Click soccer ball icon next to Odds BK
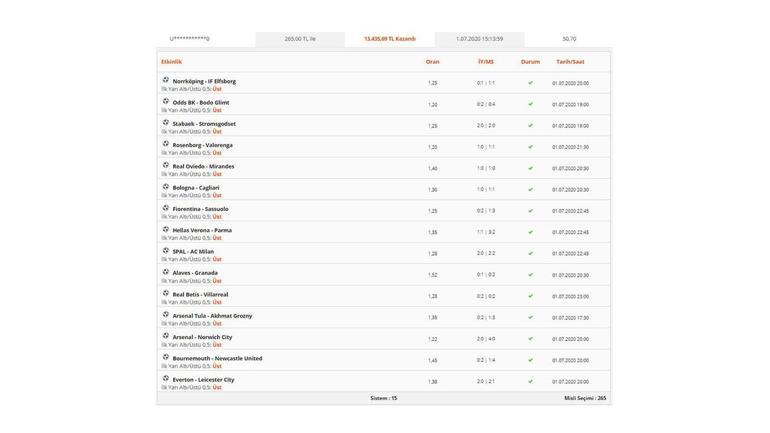Viewport: 770px width, 433px height. pyautogui.click(x=166, y=101)
